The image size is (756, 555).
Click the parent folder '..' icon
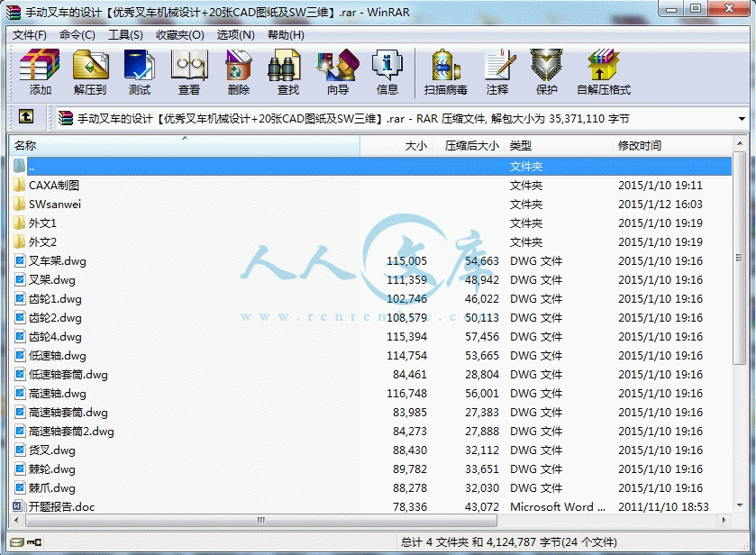click(x=19, y=166)
